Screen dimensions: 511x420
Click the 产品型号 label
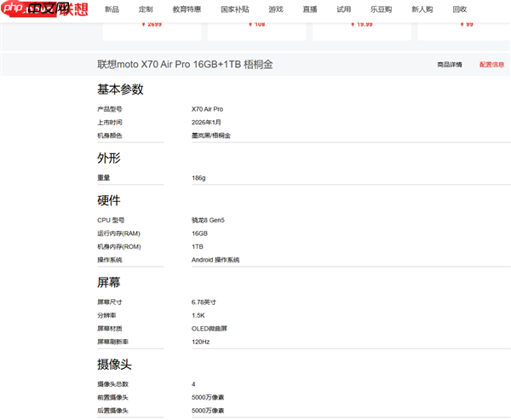110,109
